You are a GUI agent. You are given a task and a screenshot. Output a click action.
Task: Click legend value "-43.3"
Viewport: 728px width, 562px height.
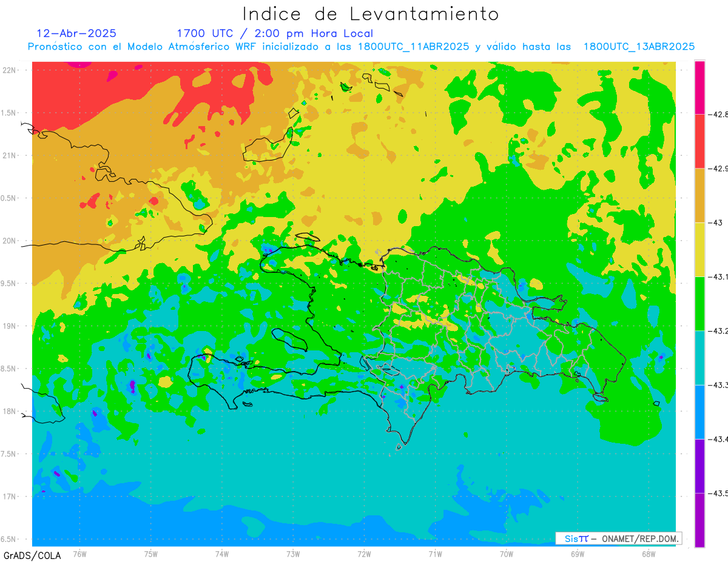[x=718, y=385]
